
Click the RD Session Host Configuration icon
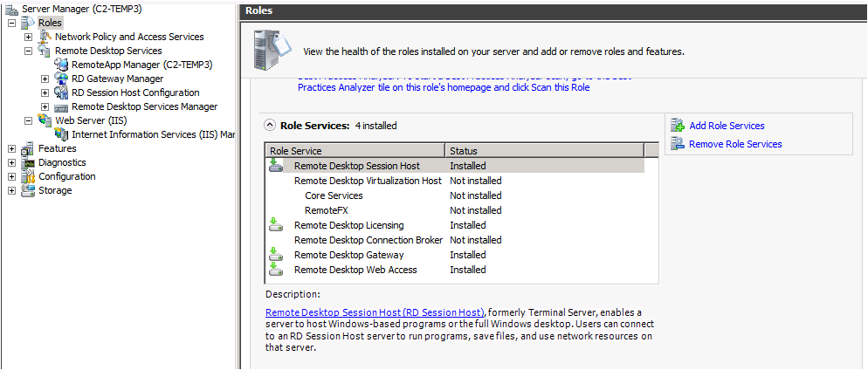click(x=61, y=92)
